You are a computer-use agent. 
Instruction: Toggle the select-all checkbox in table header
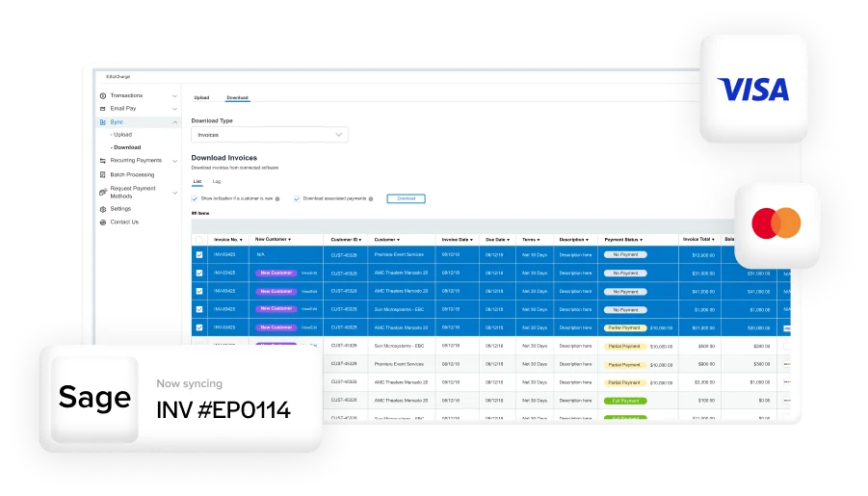(199, 240)
